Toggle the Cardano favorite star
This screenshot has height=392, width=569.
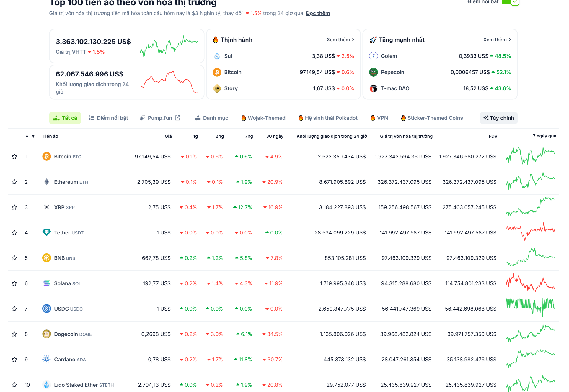point(14,360)
